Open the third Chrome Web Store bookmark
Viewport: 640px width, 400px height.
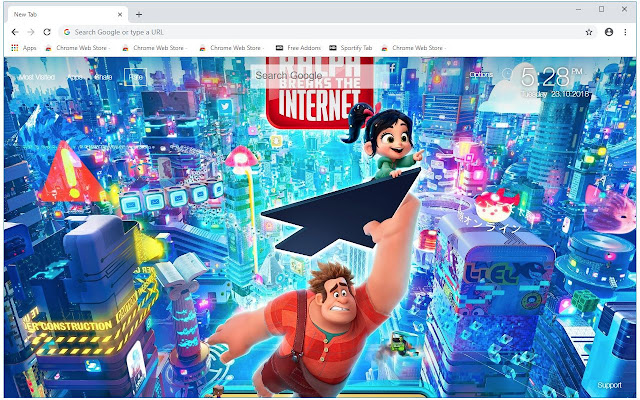[232, 48]
